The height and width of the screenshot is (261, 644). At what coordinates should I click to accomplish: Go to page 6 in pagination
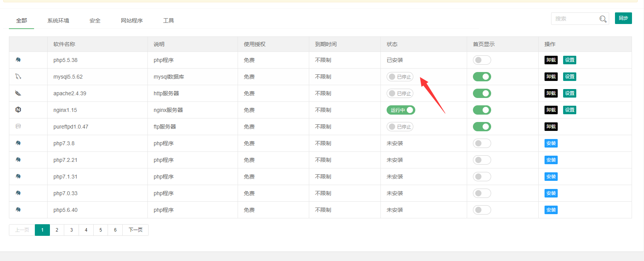tap(115, 230)
